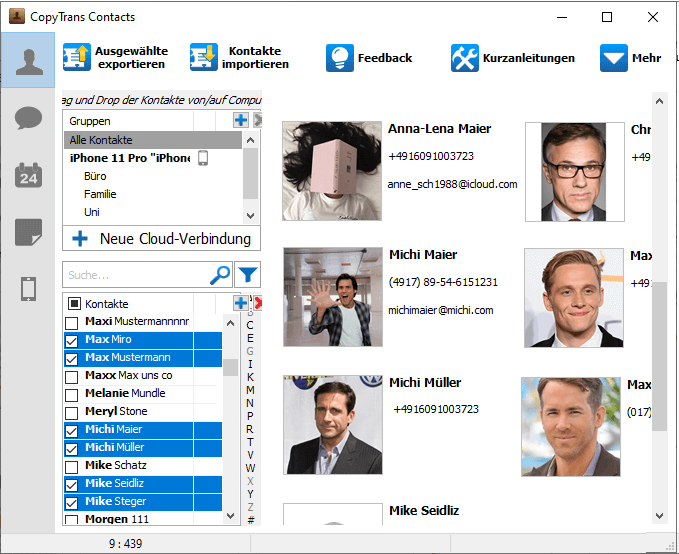The image size is (679, 554).
Task: Check the Maxx Max uns co checkbox
Action: click(x=71, y=377)
